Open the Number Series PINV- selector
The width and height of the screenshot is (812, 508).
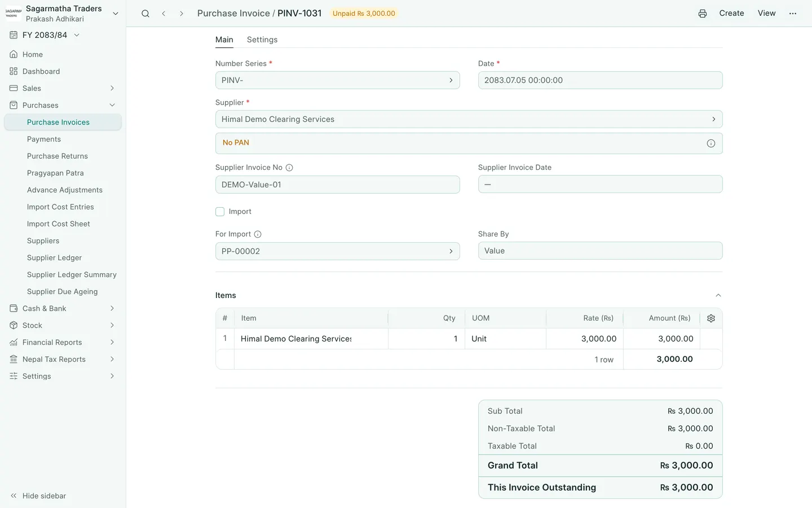point(337,80)
